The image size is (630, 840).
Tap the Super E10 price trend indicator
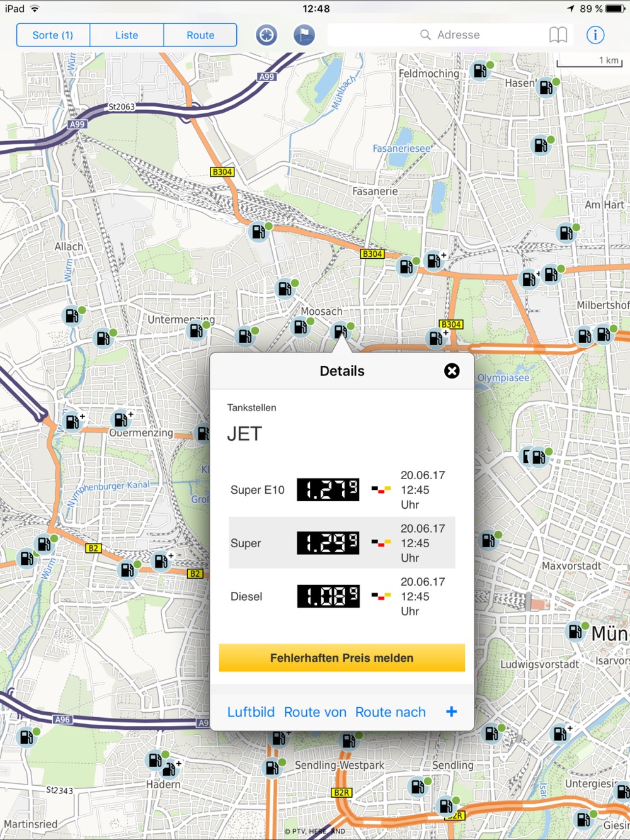click(381, 489)
